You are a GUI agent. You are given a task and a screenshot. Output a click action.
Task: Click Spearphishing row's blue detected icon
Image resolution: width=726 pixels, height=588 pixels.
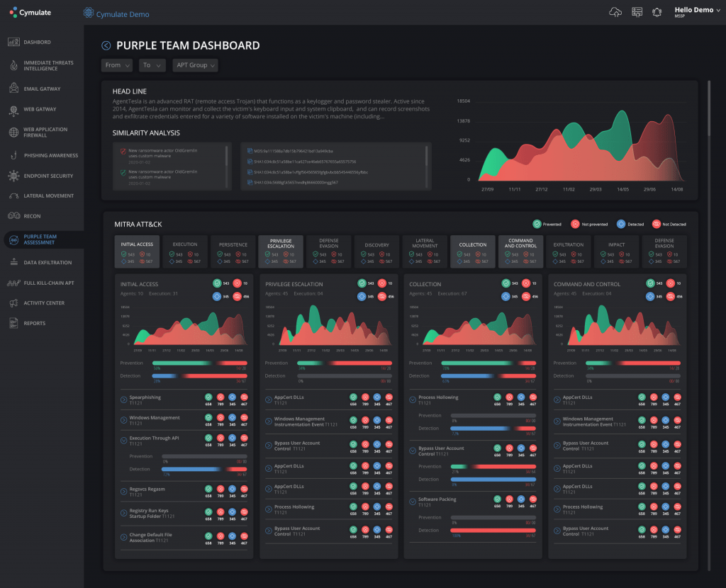tap(232, 397)
